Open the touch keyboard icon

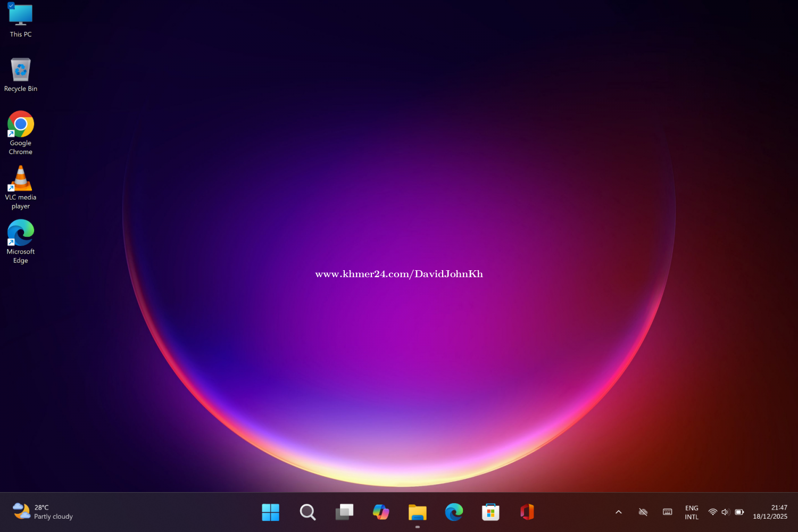click(667, 512)
